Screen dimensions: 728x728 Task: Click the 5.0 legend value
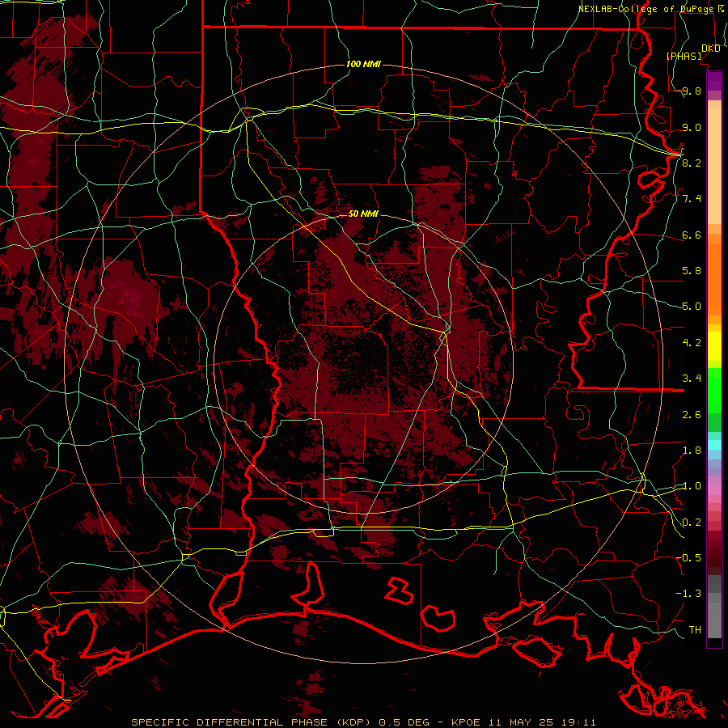(692, 307)
